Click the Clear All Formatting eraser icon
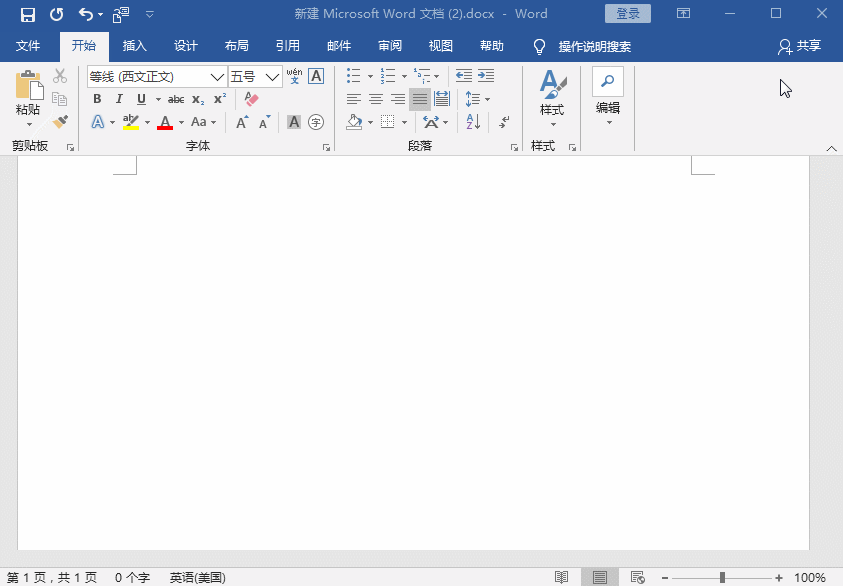Image resolution: width=843 pixels, height=586 pixels. coord(251,99)
